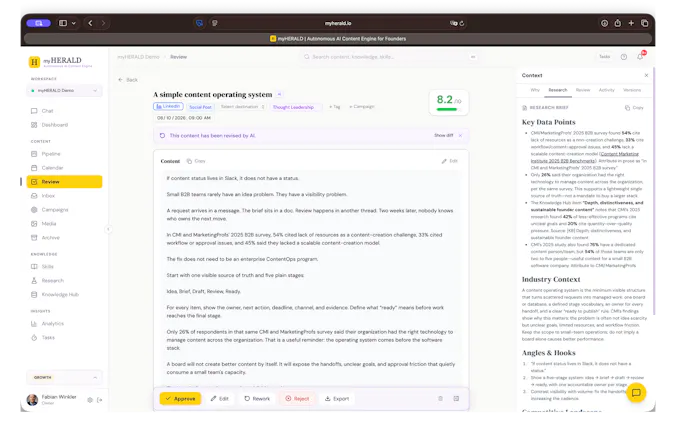Image resolution: width=676 pixels, height=439 pixels.
Task: Click the myHERALD logo
Action: pos(60,62)
